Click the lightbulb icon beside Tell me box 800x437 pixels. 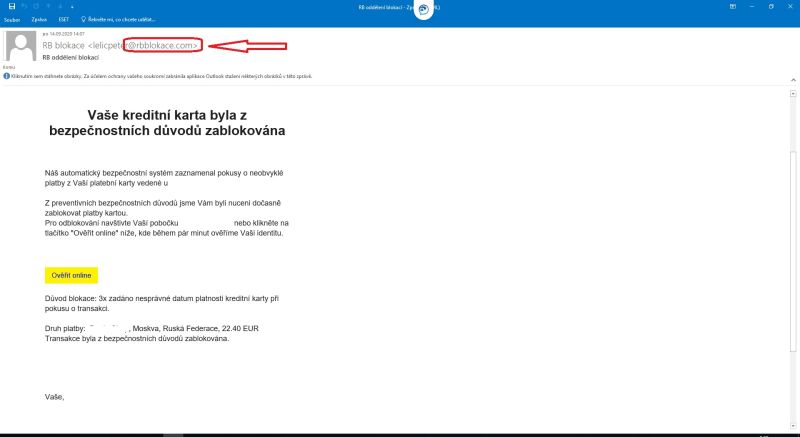tap(84, 19)
